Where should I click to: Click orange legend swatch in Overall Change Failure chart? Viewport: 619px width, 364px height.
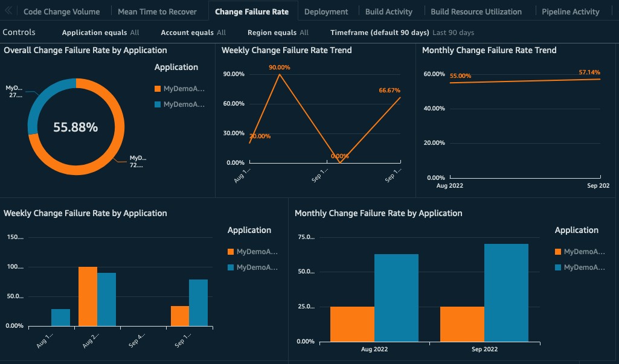158,89
